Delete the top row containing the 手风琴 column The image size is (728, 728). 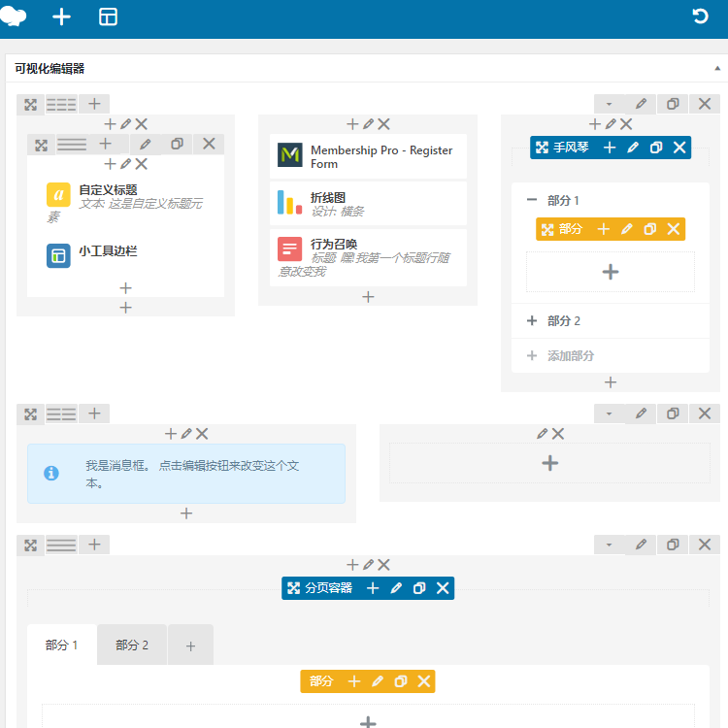pyautogui.click(x=705, y=104)
